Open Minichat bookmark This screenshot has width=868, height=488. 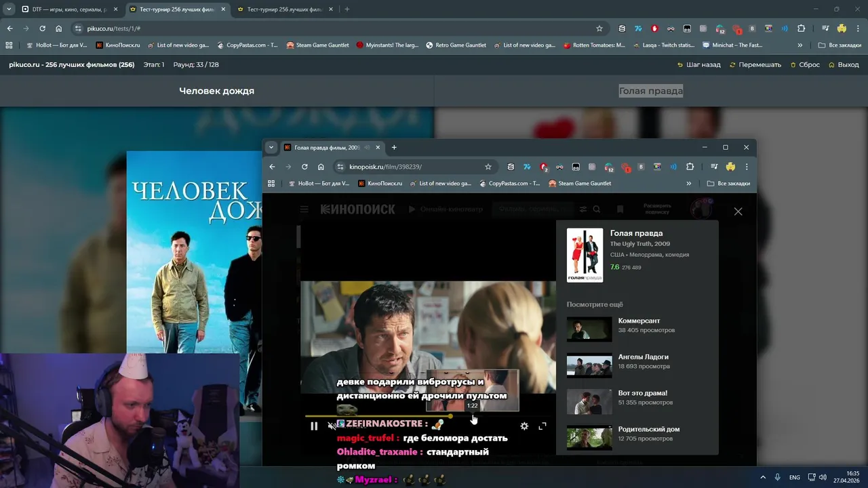tap(732, 45)
